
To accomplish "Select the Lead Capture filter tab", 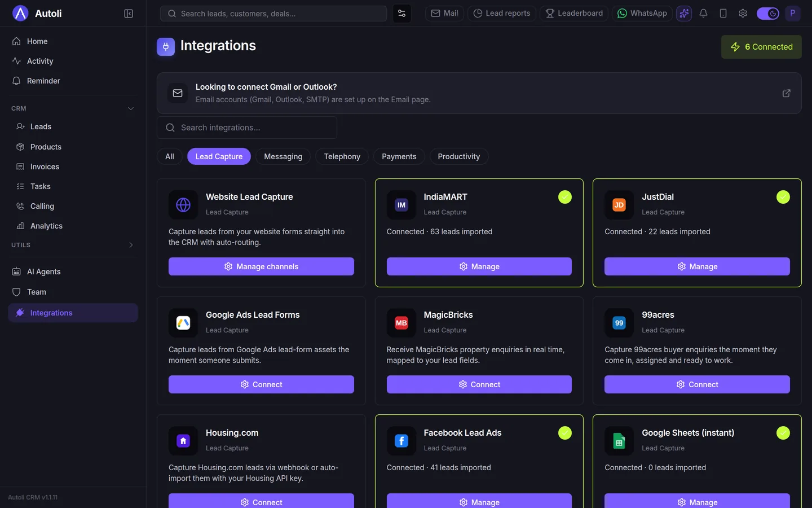I will [219, 156].
